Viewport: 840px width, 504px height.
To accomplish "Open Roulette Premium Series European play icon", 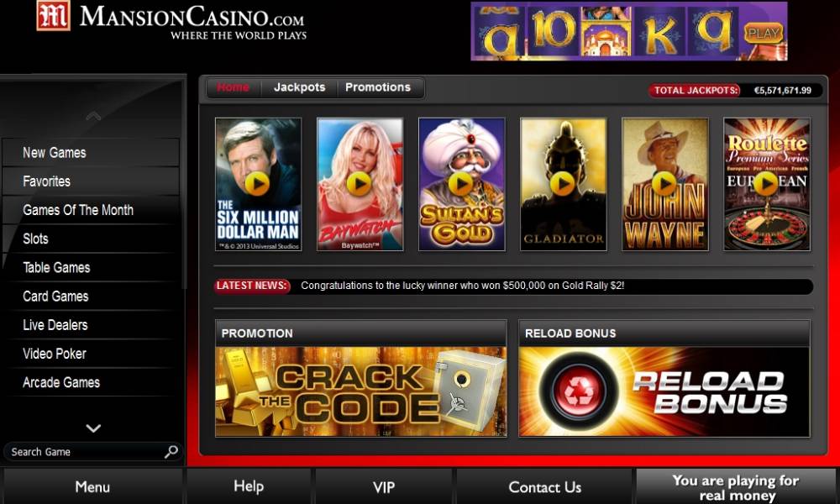I will tap(766, 184).
